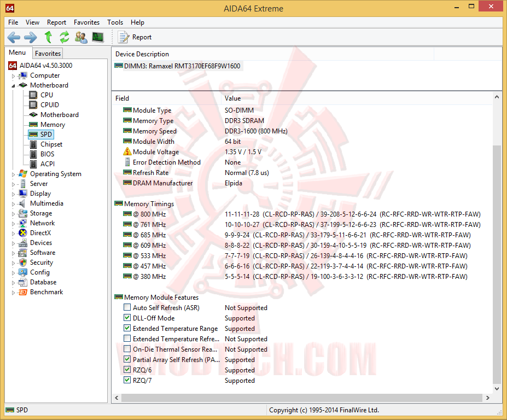Click the BIOS chip icon
This screenshot has height=420, width=507.
click(x=33, y=154)
